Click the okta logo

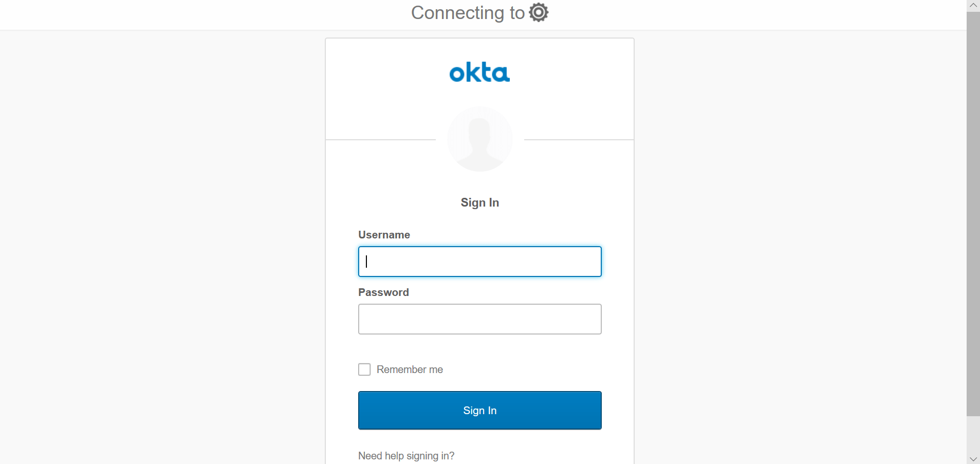coord(479,72)
